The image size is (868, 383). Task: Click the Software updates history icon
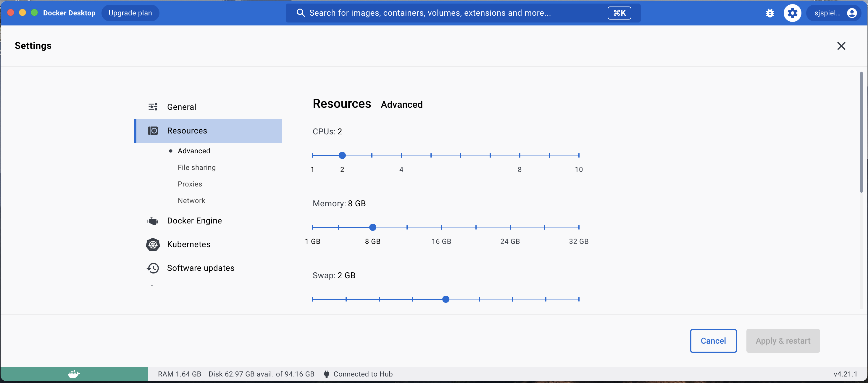tap(153, 268)
